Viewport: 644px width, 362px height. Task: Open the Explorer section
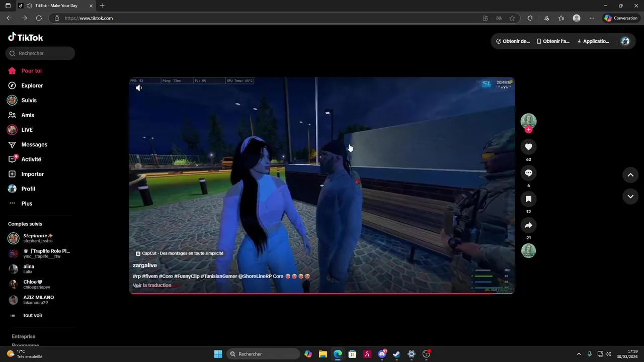[x=32, y=85]
